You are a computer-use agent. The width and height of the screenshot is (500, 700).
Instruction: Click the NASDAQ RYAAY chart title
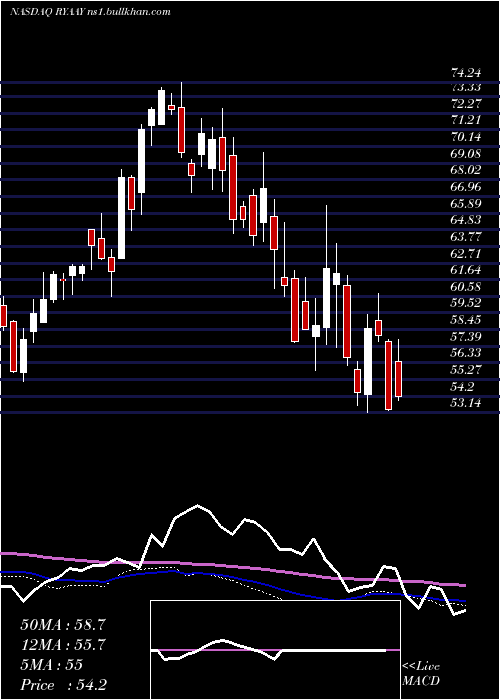[x=90, y=12]
